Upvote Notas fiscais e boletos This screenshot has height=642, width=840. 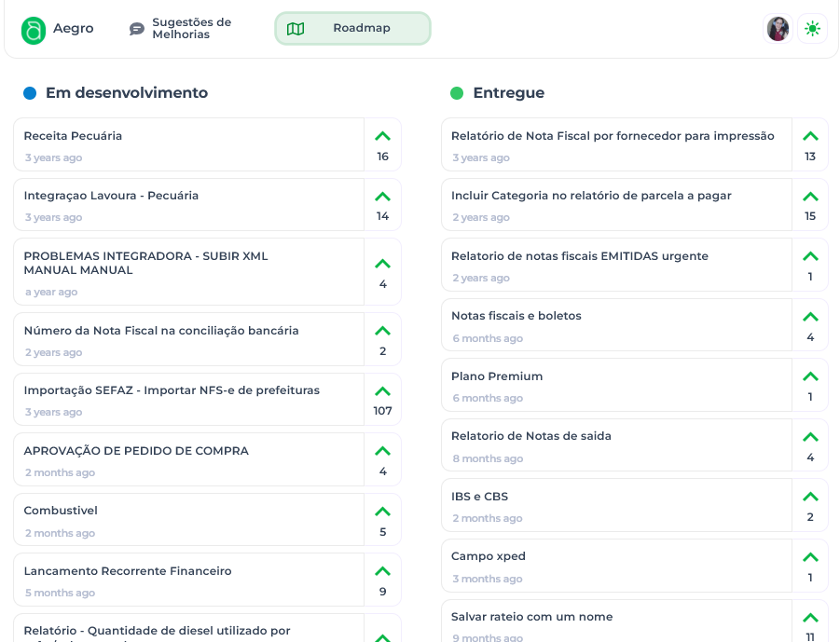tap(810, 317)
